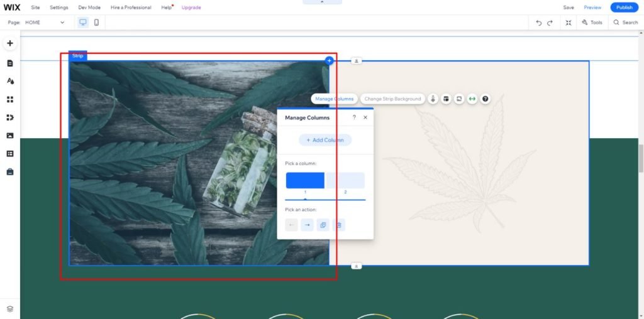
Task: Click the vertical scrollbar thumb
Action: coord(641,159)
